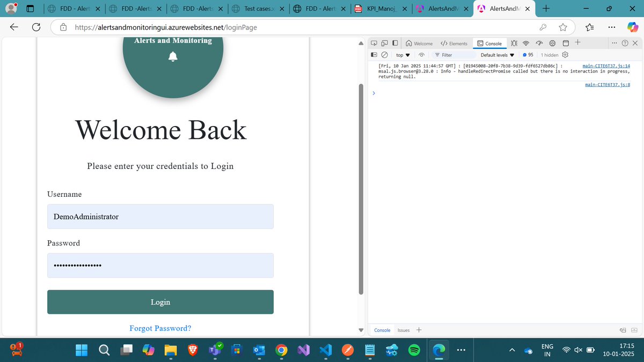This screenshot has width=644, height=362.
Task: Open console settings gear icon
Action: click(565, 55)
